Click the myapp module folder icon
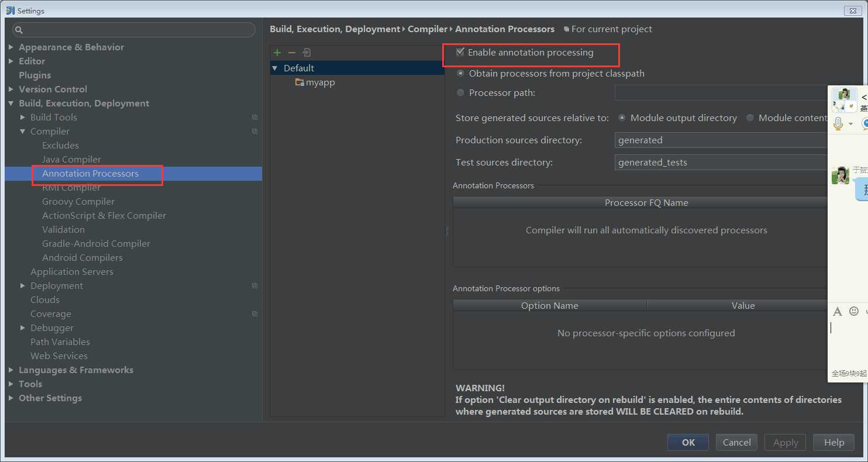This screenshot has width=868, height=462. coord(299,82)
